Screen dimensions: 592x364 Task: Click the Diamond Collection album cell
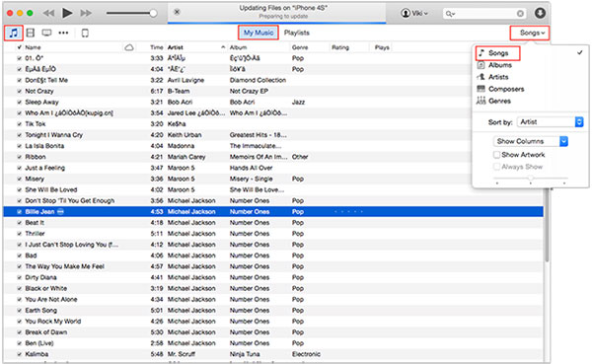click(x=258, y=80)
